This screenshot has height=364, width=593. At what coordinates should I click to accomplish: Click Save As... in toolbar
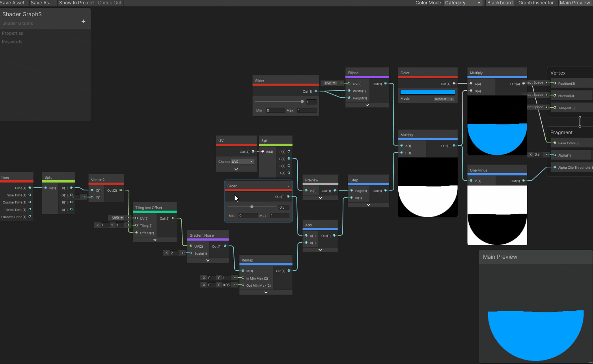pyautogui.click(x=41, y=3)
